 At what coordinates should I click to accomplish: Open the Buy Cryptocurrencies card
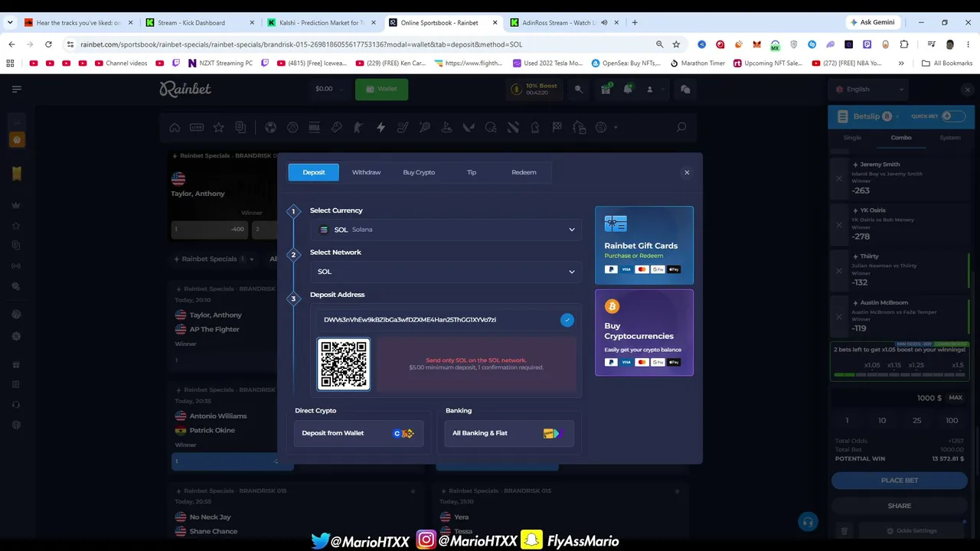click(644, 333)
